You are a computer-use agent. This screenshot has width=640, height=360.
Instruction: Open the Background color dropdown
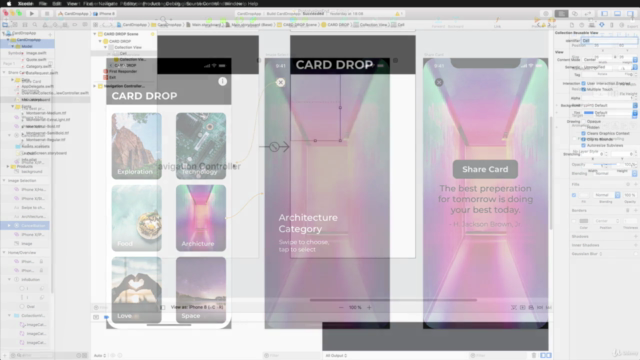pos(611,105)
